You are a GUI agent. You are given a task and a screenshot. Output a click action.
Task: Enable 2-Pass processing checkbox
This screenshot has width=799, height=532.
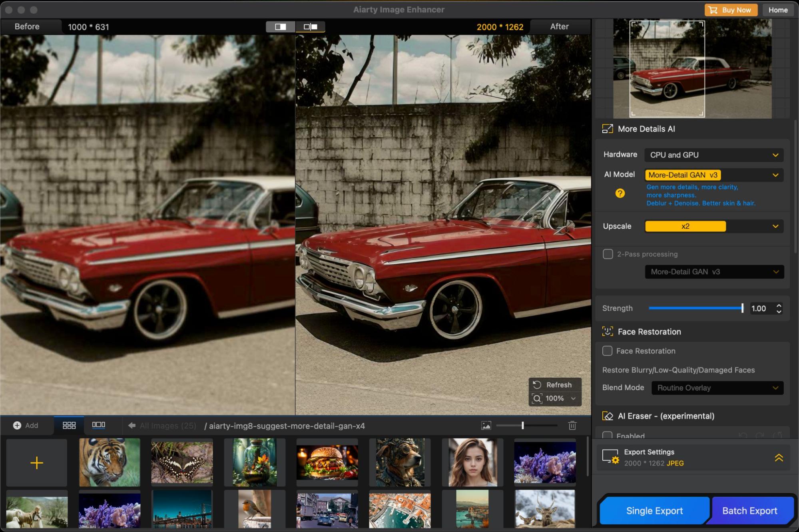(x=608, y=254)
